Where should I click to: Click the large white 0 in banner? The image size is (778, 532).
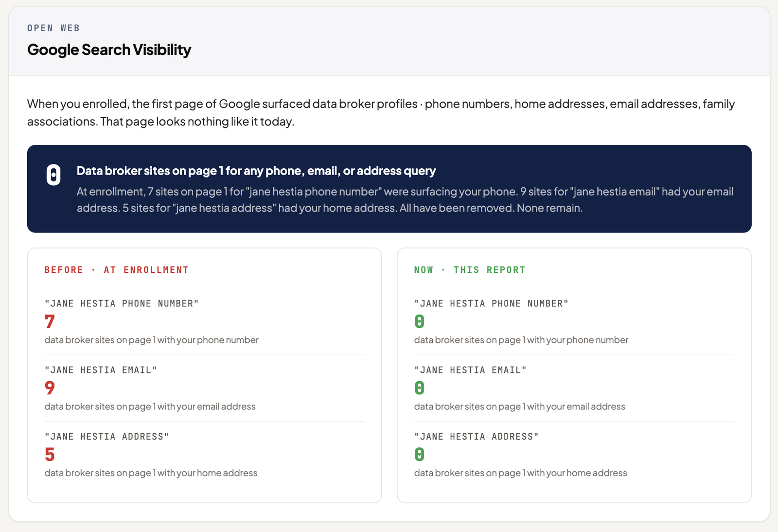coord(53,175)
